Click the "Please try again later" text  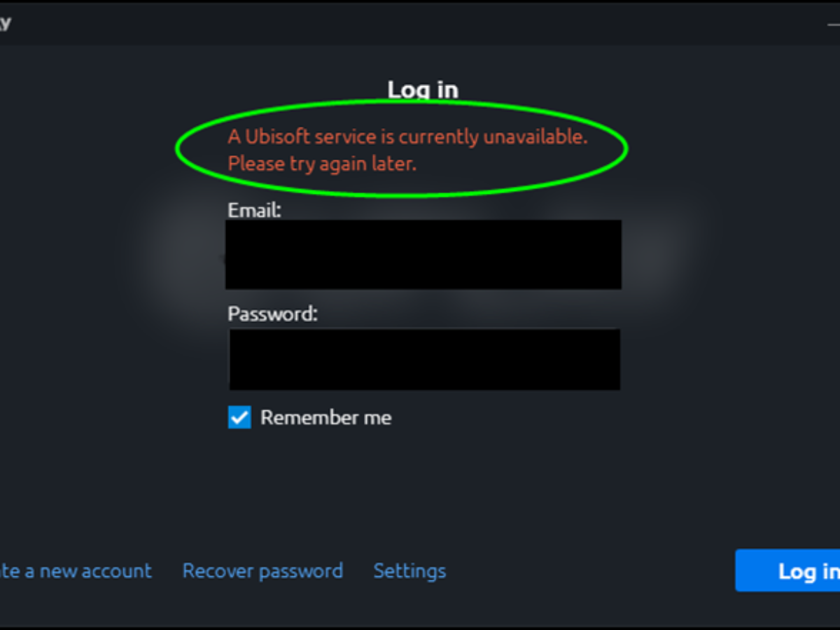point(322,164)
